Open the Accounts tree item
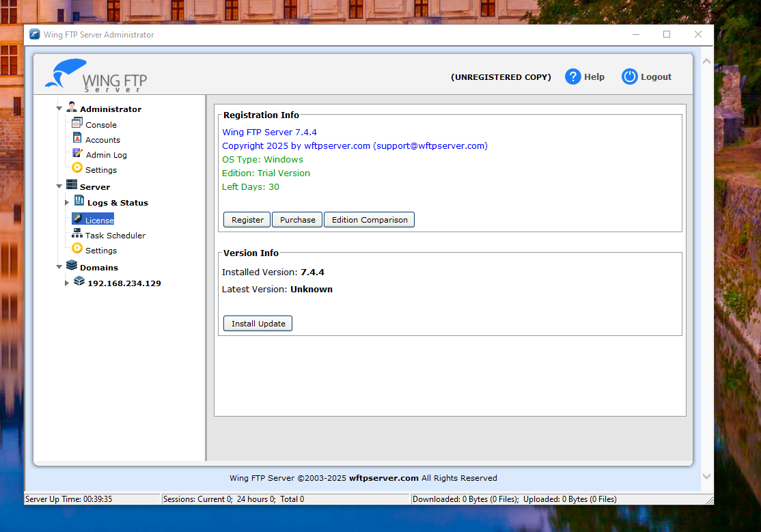The height and width of the screenshot is (532, 761). point(103,140)
